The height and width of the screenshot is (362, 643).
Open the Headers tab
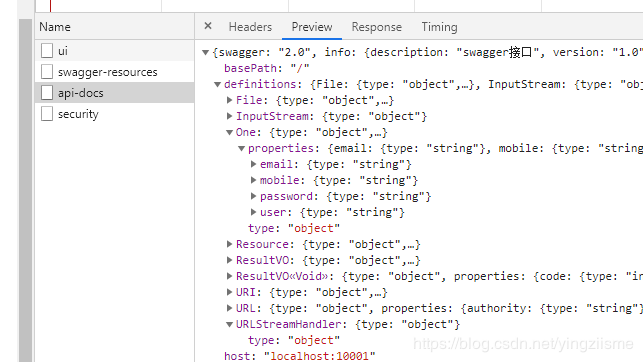point(250,27)
